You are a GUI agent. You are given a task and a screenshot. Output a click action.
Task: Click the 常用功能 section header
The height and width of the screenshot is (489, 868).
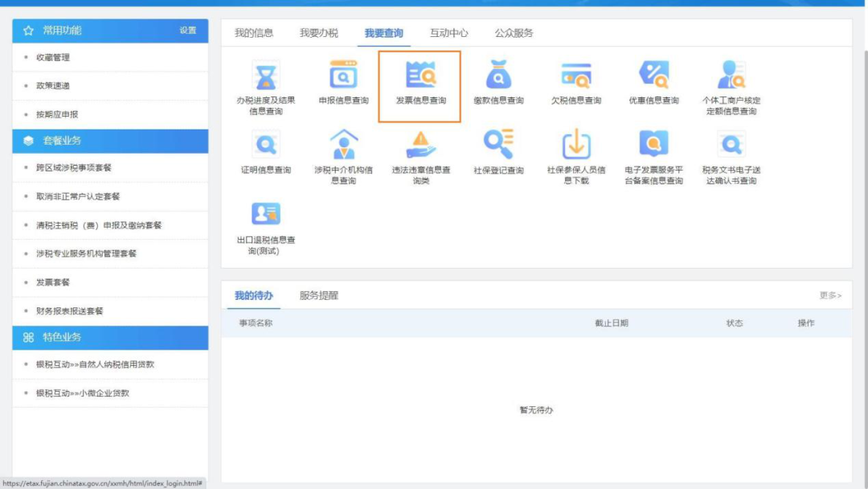click(x=110, y=31)
